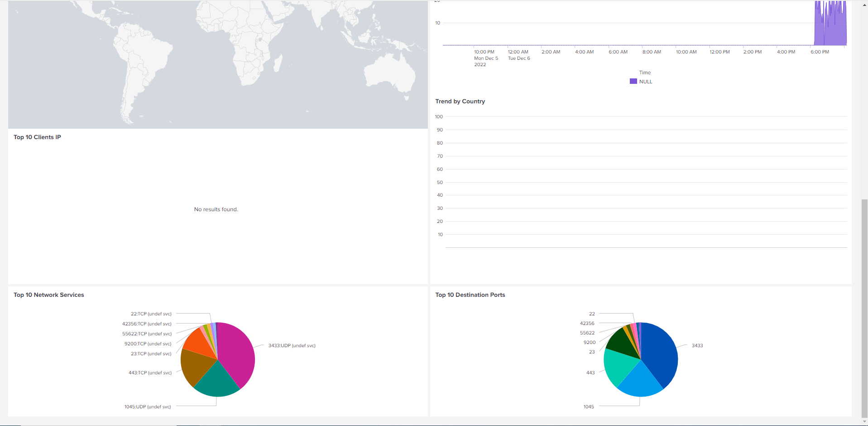Click the 'Top 10 Destination Ports' title
Screen dimensions: 868x426
[x=470, y=295]
